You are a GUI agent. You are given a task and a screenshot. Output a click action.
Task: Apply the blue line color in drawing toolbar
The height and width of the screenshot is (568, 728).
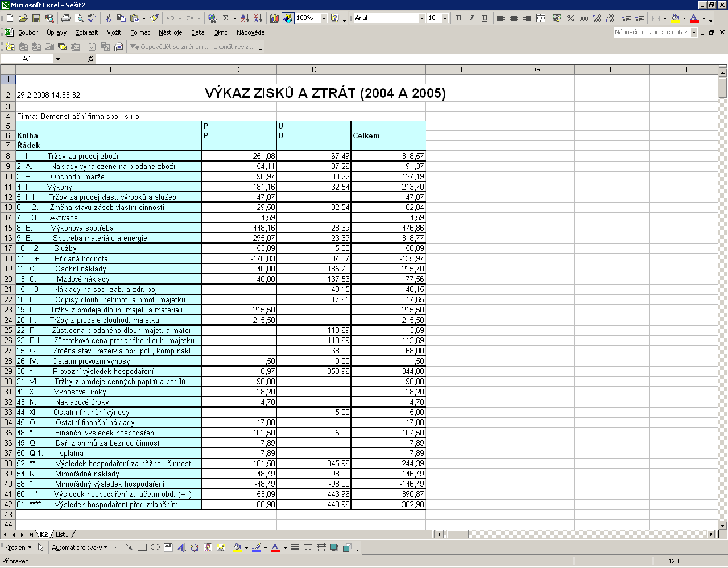[257, 548]
